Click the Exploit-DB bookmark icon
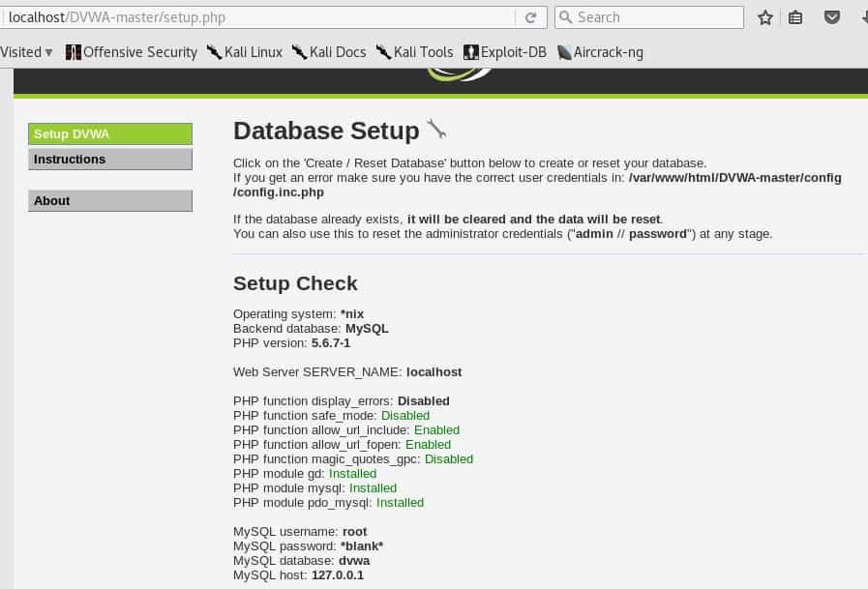 pyautogui.click(x=470, y=52)
